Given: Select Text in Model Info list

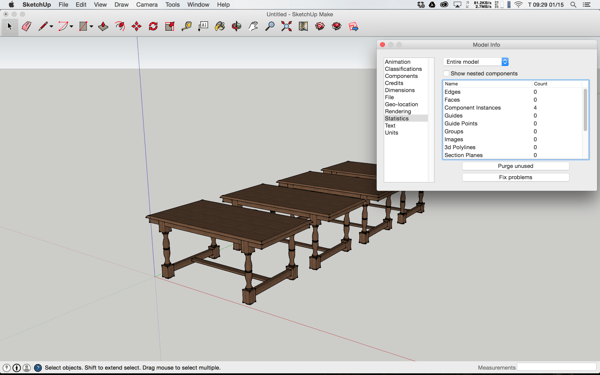Looking at the screenshot, I should click(390, 126).
